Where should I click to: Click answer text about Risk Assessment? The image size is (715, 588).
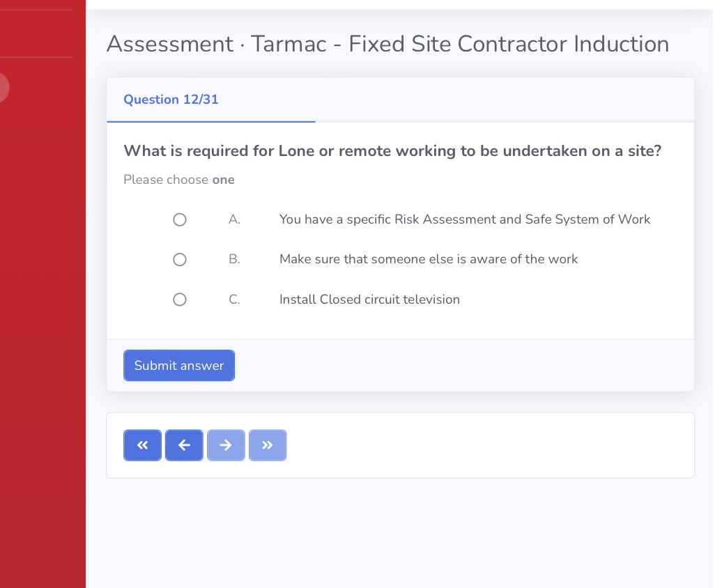pyautogui.click(x=464, y=219)
